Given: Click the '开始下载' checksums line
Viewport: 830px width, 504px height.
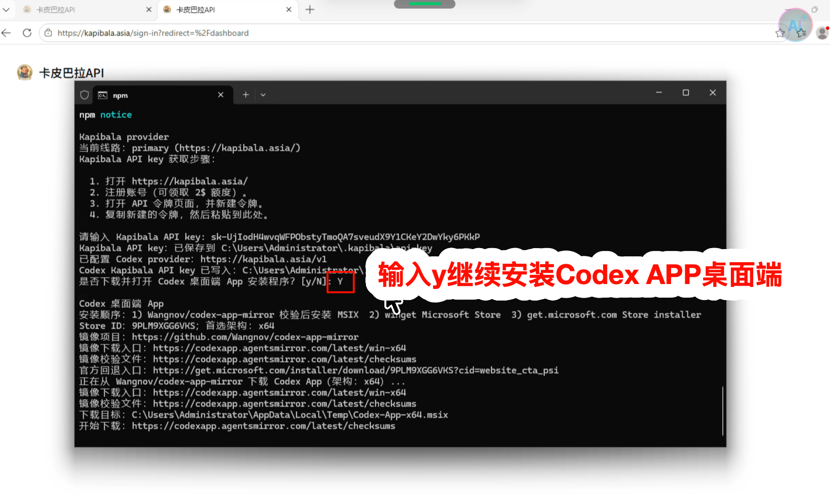Looking at the screenshot, I should click(237, 426).
